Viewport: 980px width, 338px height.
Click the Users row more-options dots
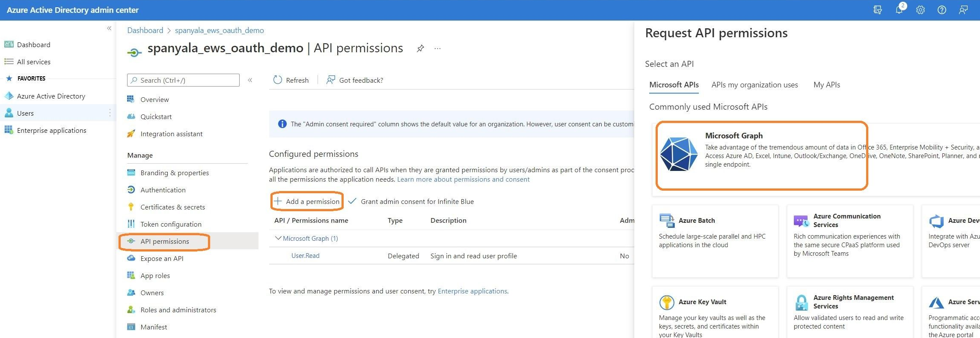(110, 113)
